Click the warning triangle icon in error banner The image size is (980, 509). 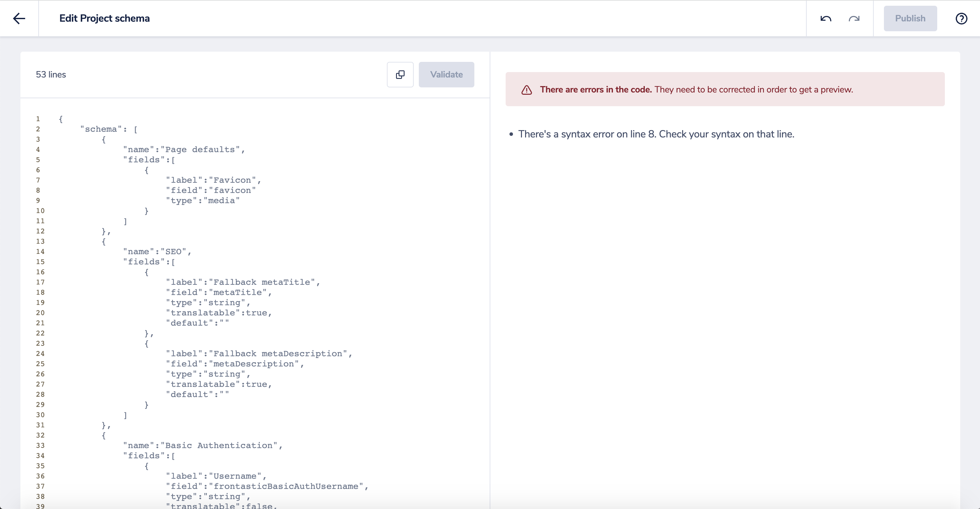(x=526, y=90)
